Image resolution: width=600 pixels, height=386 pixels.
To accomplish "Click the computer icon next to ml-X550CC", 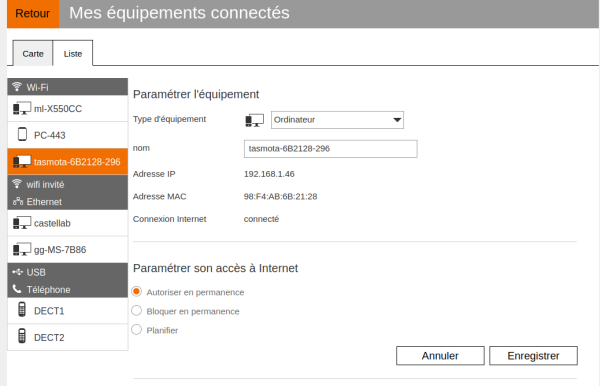I will (x=22, y=108).
